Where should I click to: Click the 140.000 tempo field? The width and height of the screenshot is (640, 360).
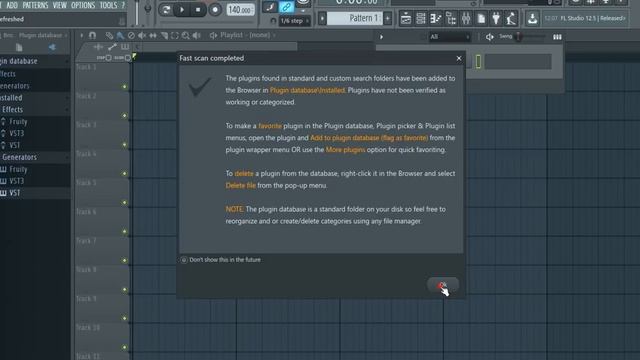pos(240,9)
